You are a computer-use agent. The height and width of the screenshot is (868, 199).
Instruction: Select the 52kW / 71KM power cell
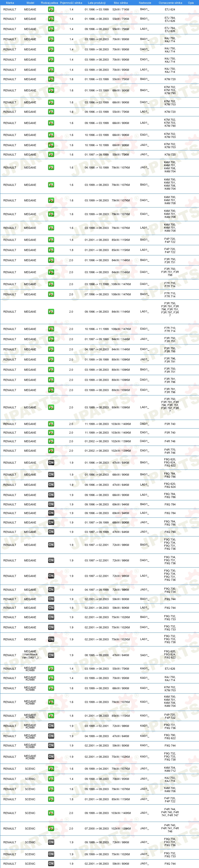coord(121,9)
